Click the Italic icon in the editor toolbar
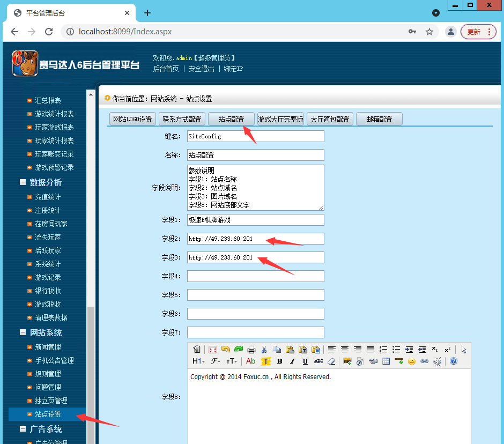This screenshot has width=504, height=444. 292,361
